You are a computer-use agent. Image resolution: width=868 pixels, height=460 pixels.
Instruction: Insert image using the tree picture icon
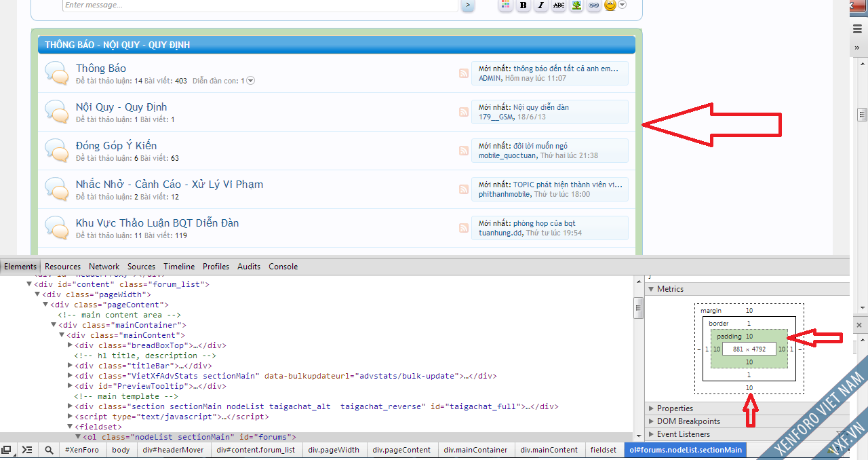(576, 5)
